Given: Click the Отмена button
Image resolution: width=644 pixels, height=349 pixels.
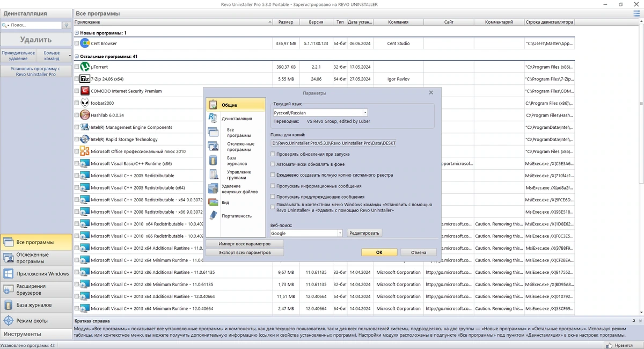Looking at the screenshot, I should (419, 252).
